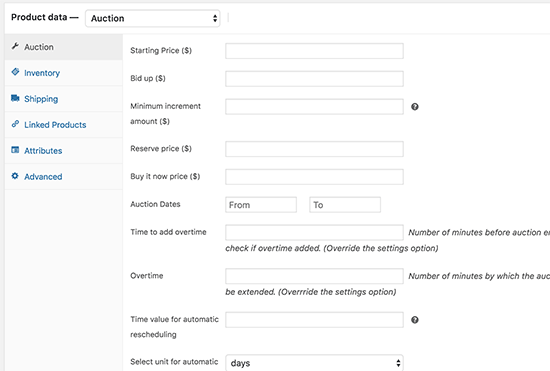
Task: Switch to the Inventory tab
Action: [x=42, y=73]
